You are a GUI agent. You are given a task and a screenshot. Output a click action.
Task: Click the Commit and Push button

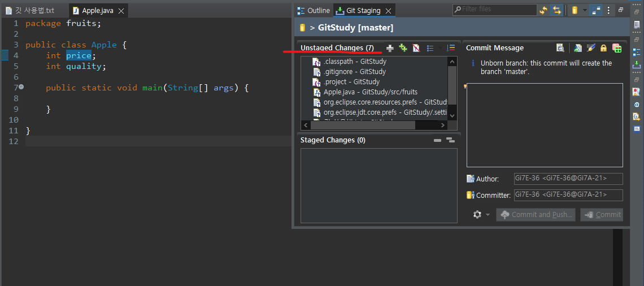(x=536, y=215)
